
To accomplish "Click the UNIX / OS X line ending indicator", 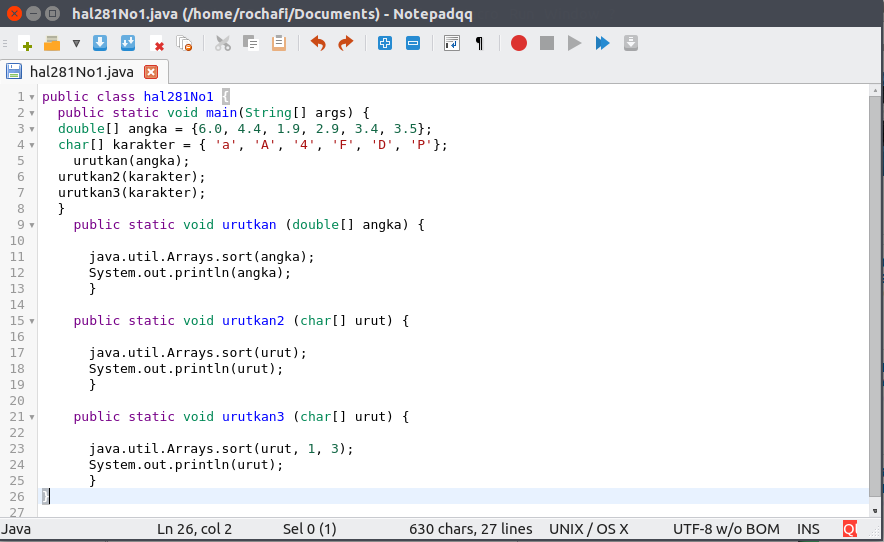I will [x=589, y=529].
